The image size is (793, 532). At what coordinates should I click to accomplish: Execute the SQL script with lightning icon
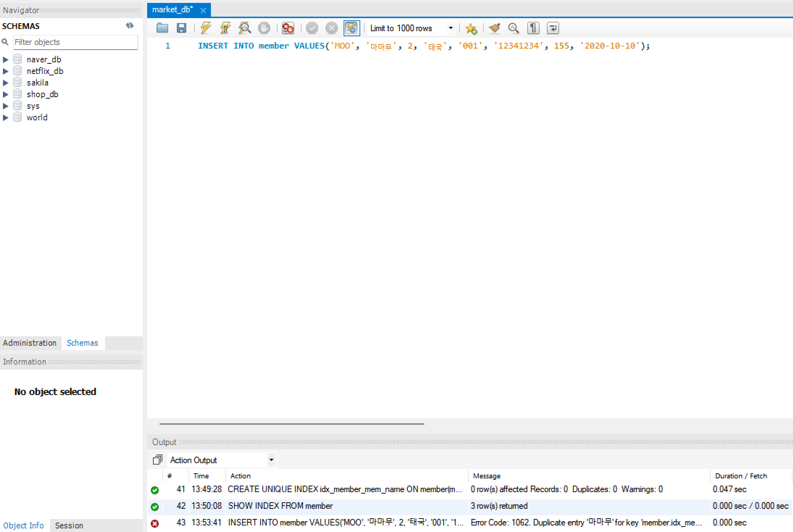tap(206, 28)
